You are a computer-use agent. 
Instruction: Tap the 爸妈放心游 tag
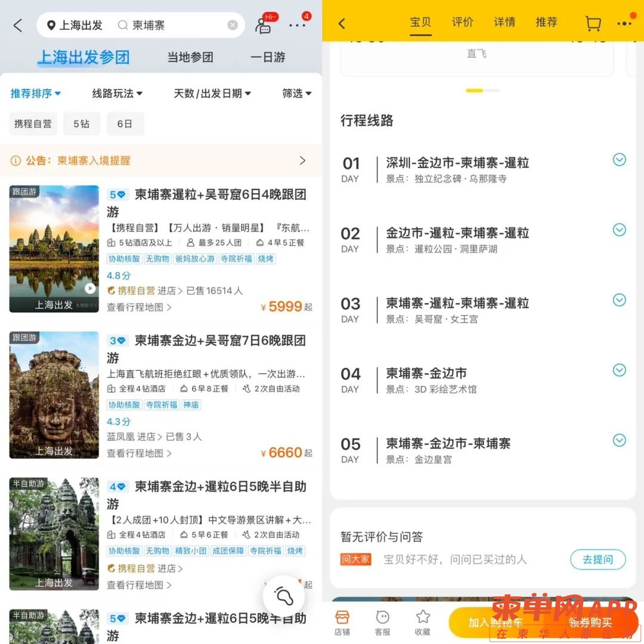pyautogui.click(x=195, y=259)
